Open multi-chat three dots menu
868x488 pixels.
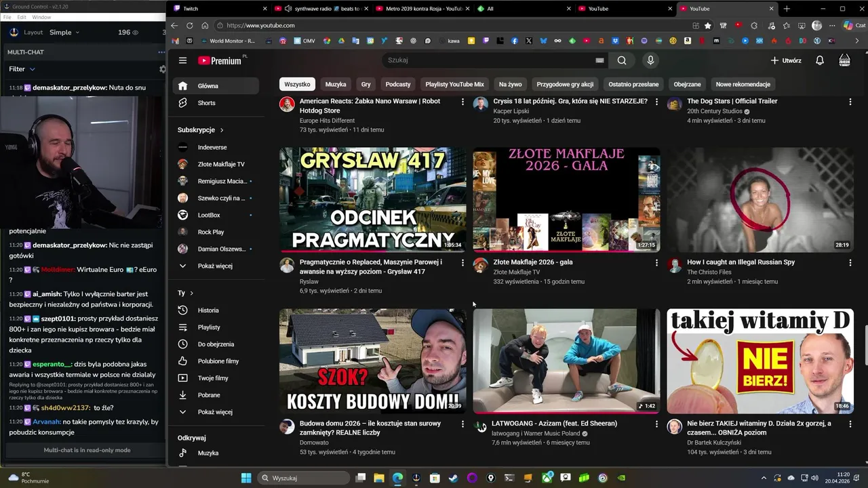coord(161,52)
